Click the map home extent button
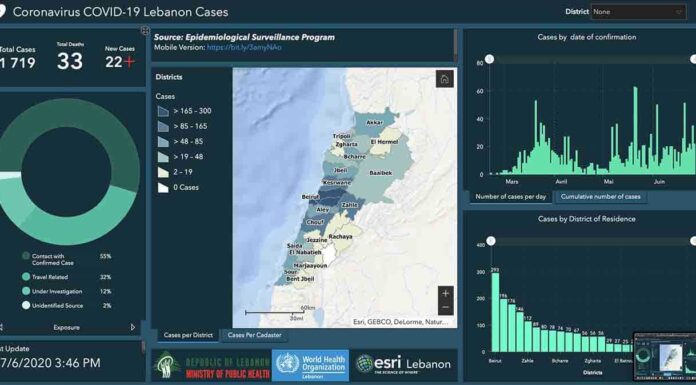Viewport: 696px width, 385px height. (444, 79)
